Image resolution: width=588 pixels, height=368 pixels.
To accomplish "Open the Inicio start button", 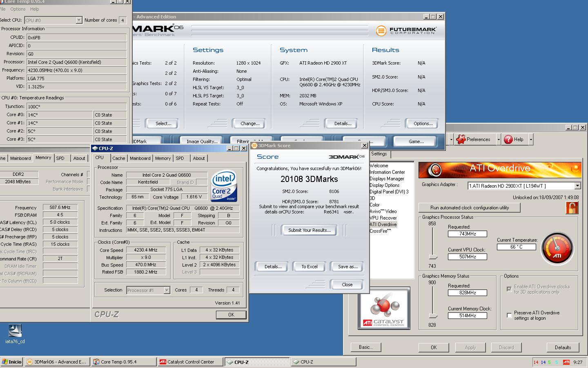I will coord(12,362).
